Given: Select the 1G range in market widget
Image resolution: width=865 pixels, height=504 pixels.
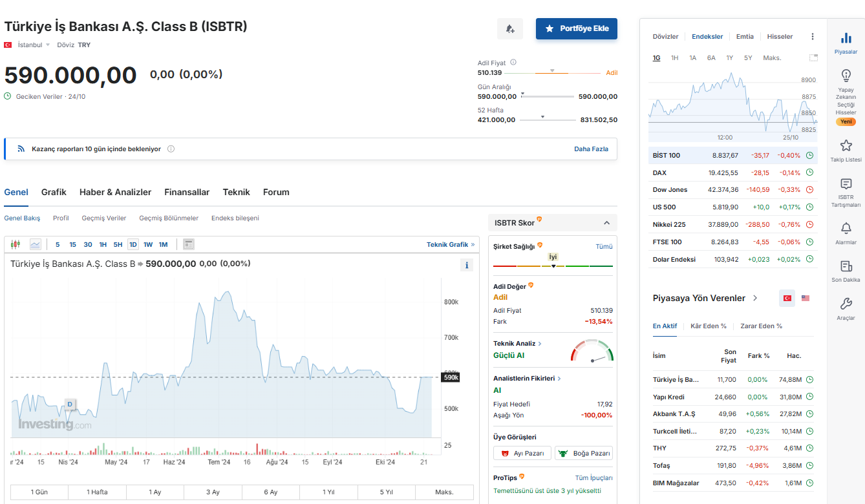Looking at the screenshot, I should click(x=656, y=58).
